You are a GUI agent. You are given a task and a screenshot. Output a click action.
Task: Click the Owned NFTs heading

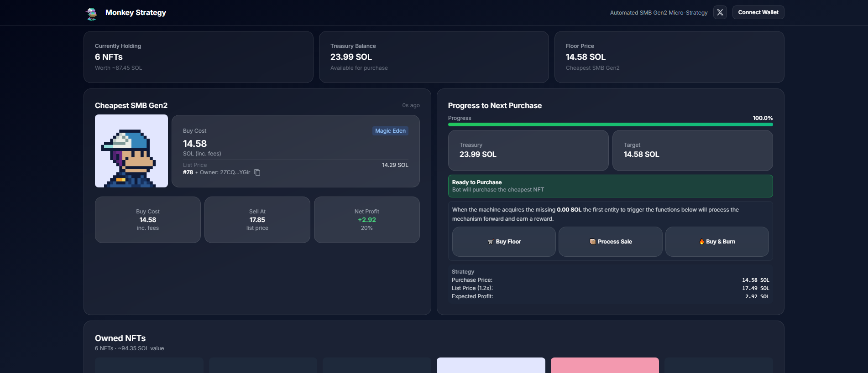(120, 338)
